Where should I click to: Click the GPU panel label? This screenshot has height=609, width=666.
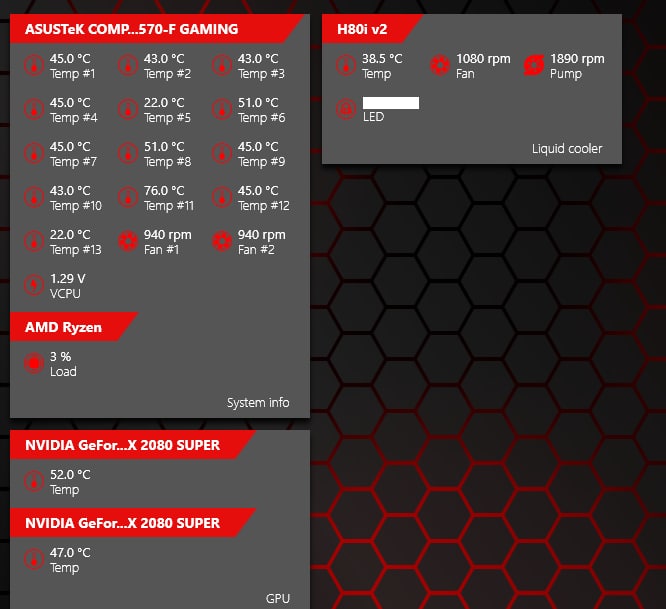coord(278,598)
